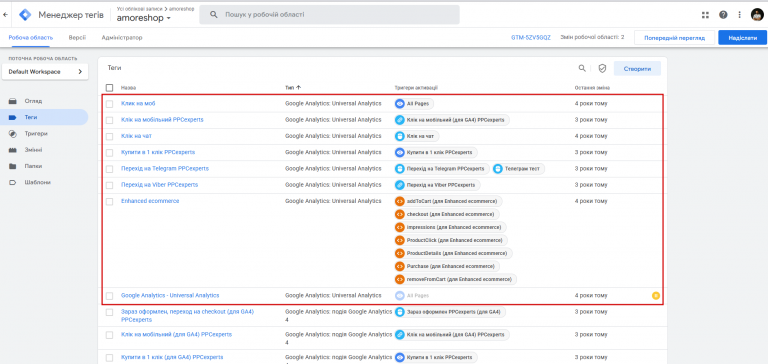Open the help question mark icon

click(x=723, y=15)
